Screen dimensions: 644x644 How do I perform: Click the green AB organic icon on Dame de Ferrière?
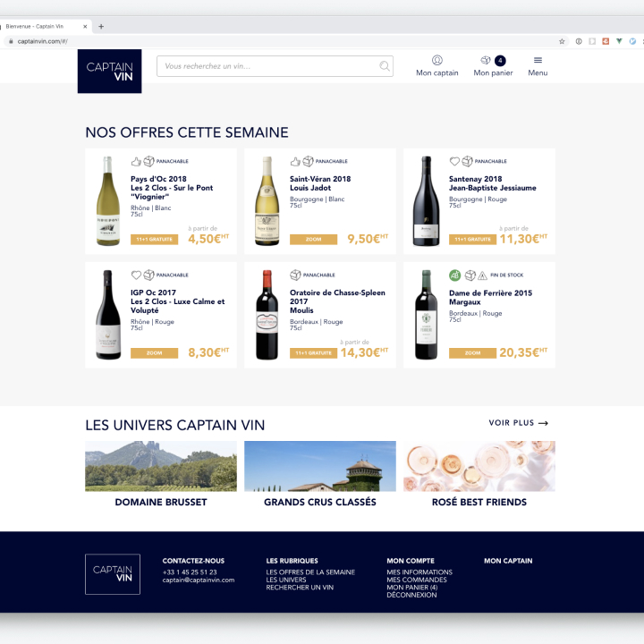(x=454, y=275)
